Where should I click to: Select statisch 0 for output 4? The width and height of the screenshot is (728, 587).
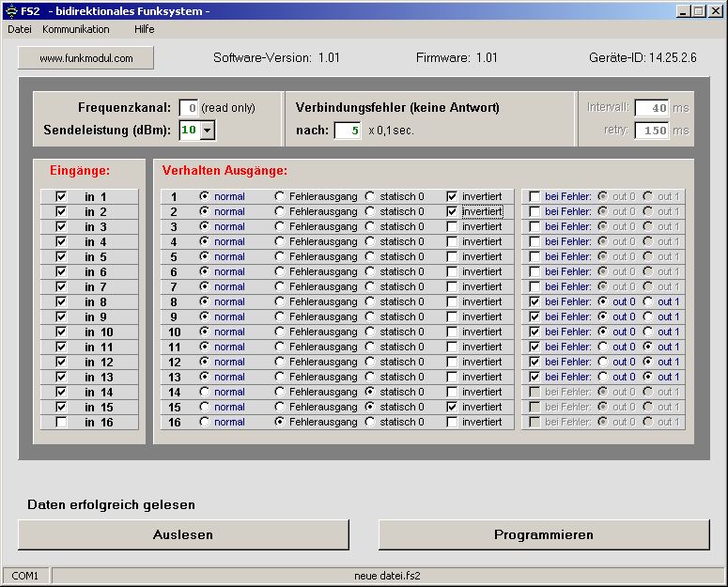(370, 241)
